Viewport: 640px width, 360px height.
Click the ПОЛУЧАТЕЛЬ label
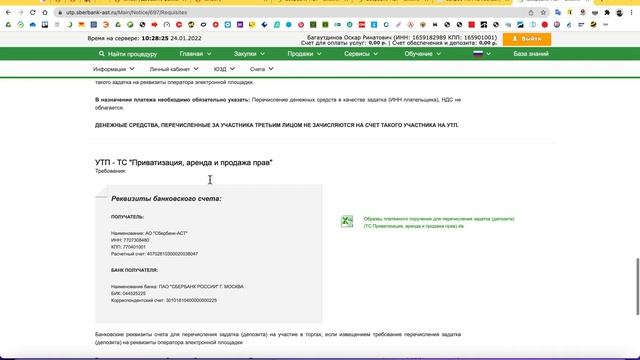(127, 217)
